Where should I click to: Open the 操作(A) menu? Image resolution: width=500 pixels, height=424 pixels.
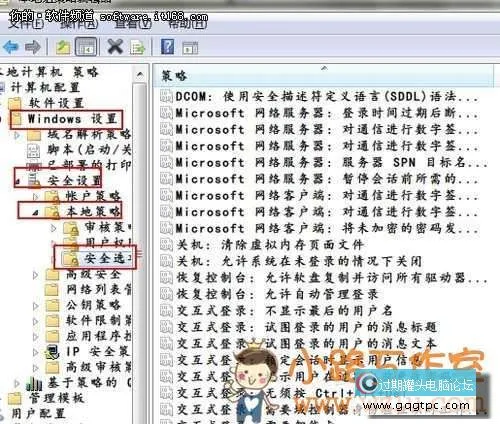coord(79,23)
